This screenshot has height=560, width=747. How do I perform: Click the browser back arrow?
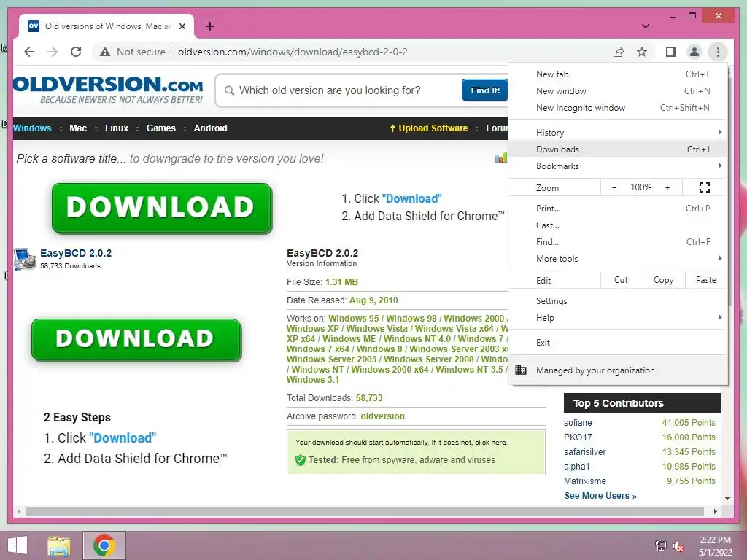[29, 52]
